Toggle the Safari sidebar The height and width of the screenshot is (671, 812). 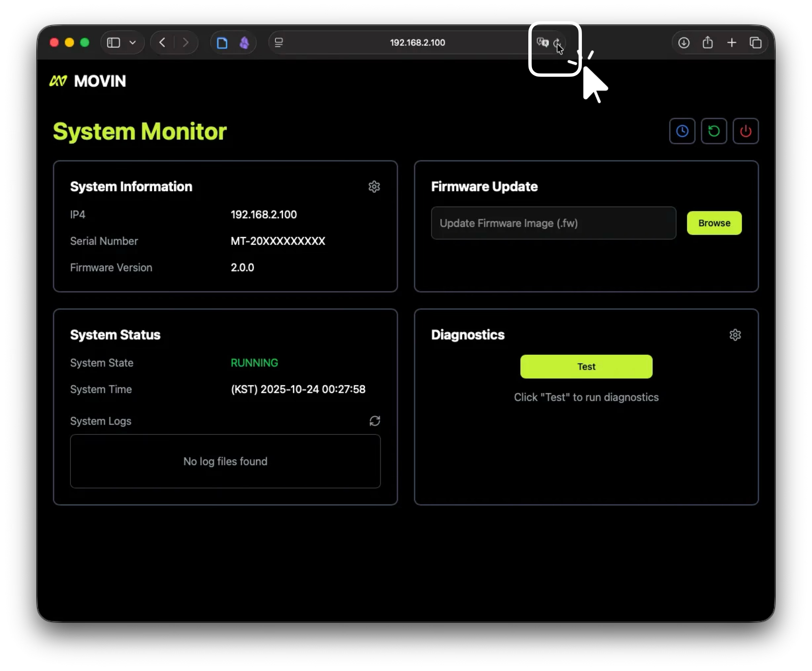[x=113, y=43]
